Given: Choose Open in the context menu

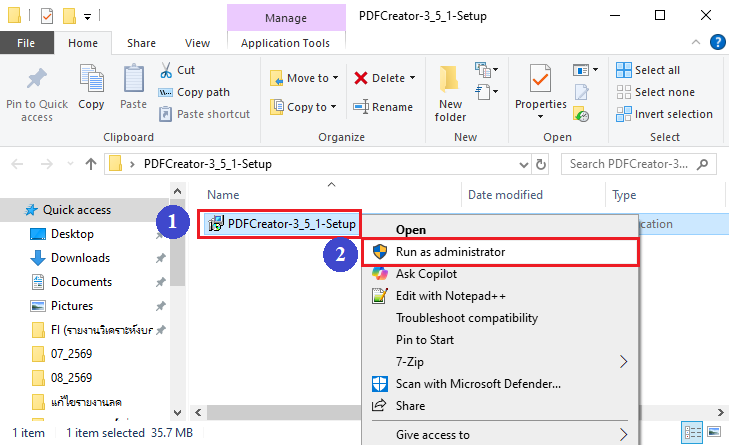Looking at the screenshot, I should click(411, 230).
